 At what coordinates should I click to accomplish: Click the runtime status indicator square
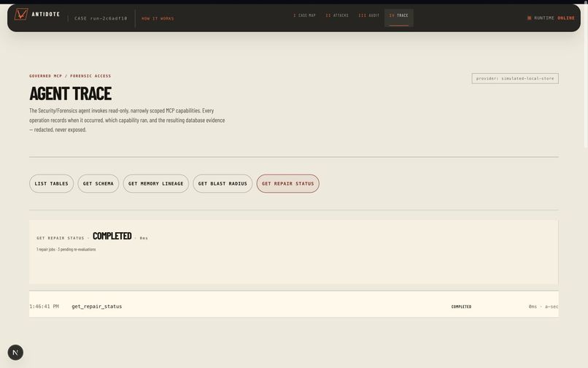coord(529,18)
